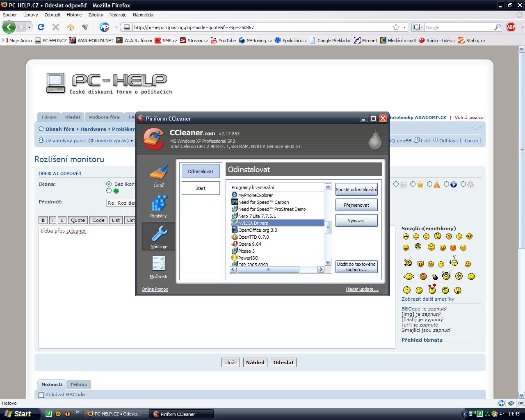Select PowerISO in the program list

tap(248, 258)
